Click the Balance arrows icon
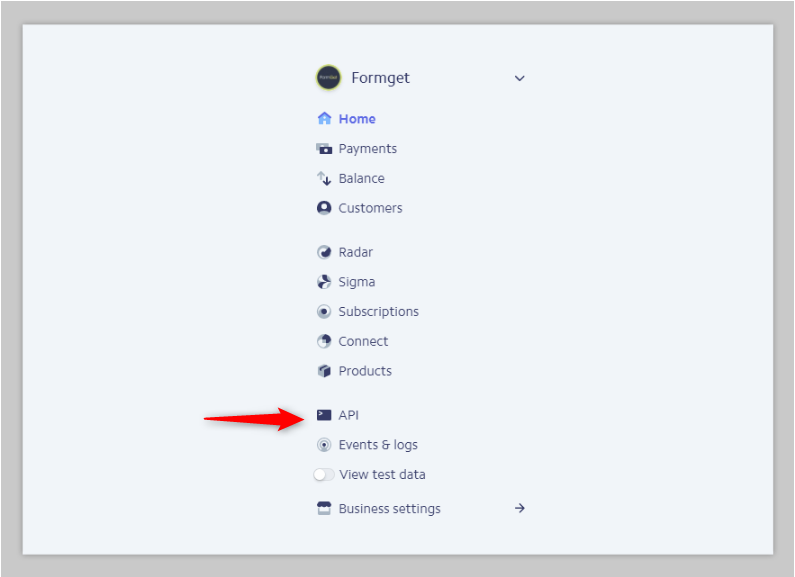Image resolution: width=795 pixels, height=577 pixels. (x=324, y=178)
